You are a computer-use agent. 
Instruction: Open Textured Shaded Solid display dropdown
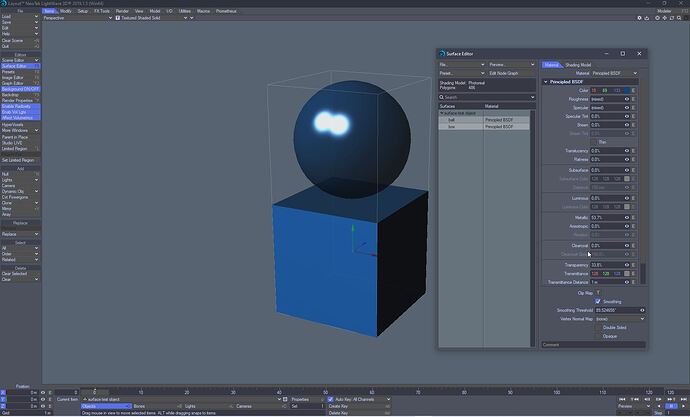coord(151,18)
